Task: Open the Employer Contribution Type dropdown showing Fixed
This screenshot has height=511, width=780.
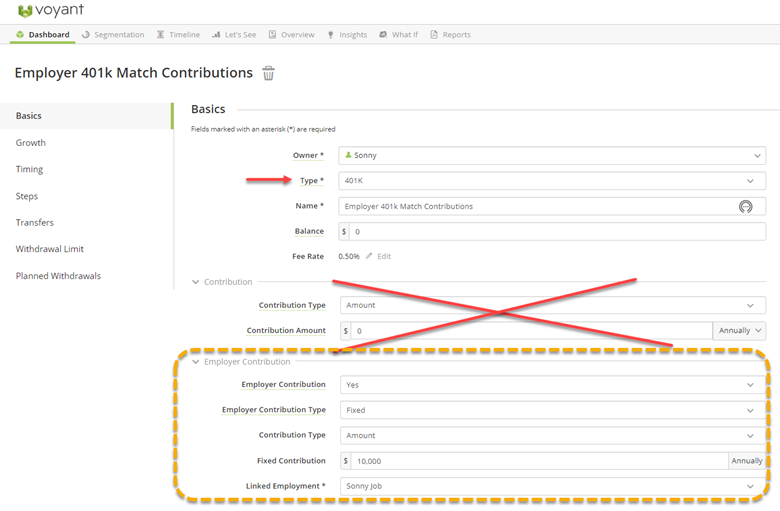Action: (x=553, y=410)
